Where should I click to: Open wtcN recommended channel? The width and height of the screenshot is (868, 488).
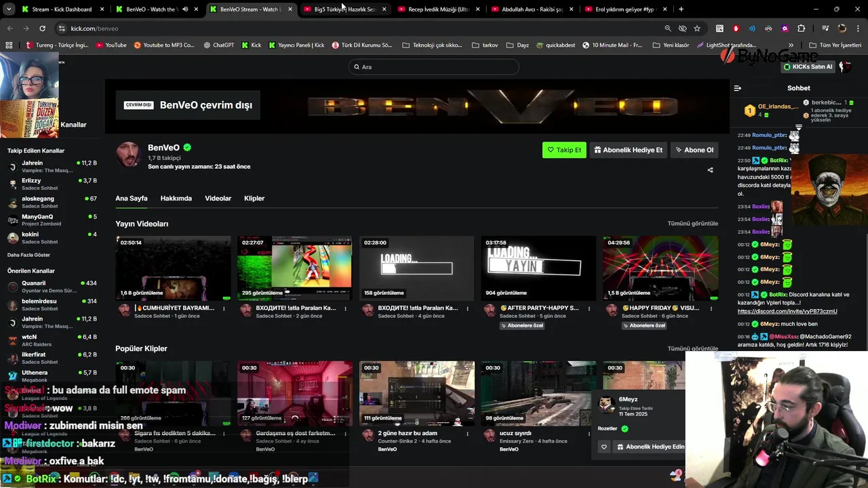click(52, 340)
